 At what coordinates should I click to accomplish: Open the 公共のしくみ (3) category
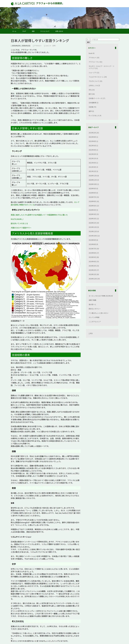[x=94, y=86]
